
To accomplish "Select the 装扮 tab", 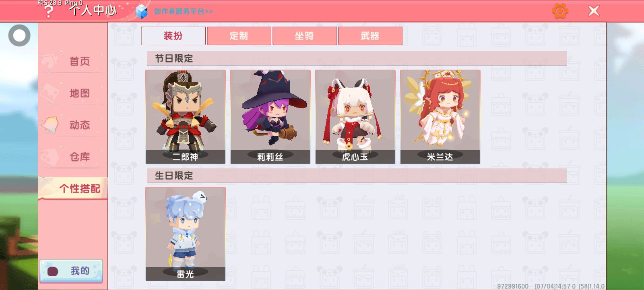I will 173,36.
